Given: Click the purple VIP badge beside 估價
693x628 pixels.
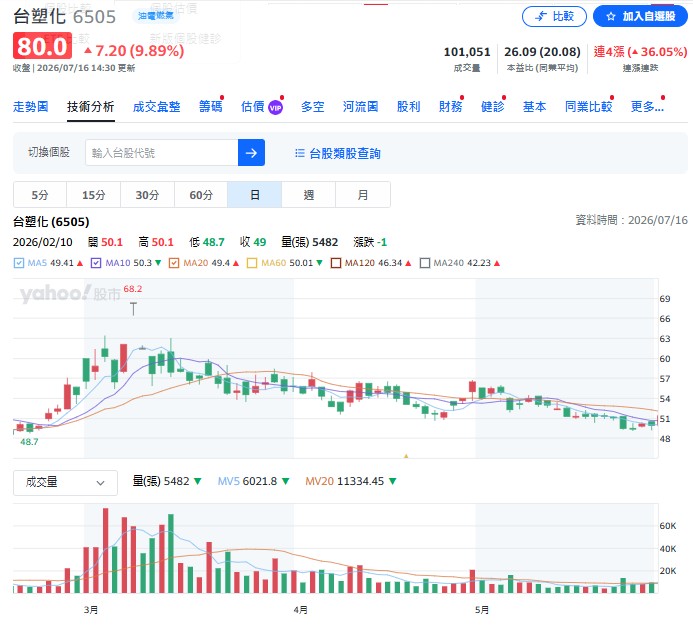Looking at the screenshot, I should coord(275,108).
